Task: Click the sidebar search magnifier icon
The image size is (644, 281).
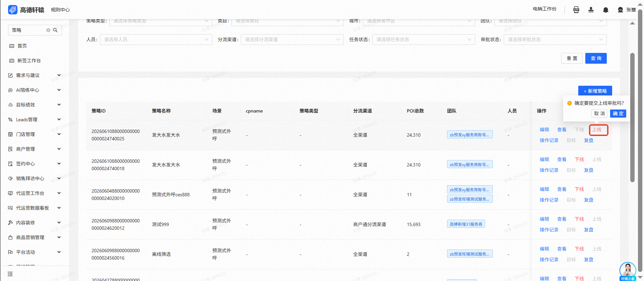Action: pyautogui.click(x=55, y=30)
